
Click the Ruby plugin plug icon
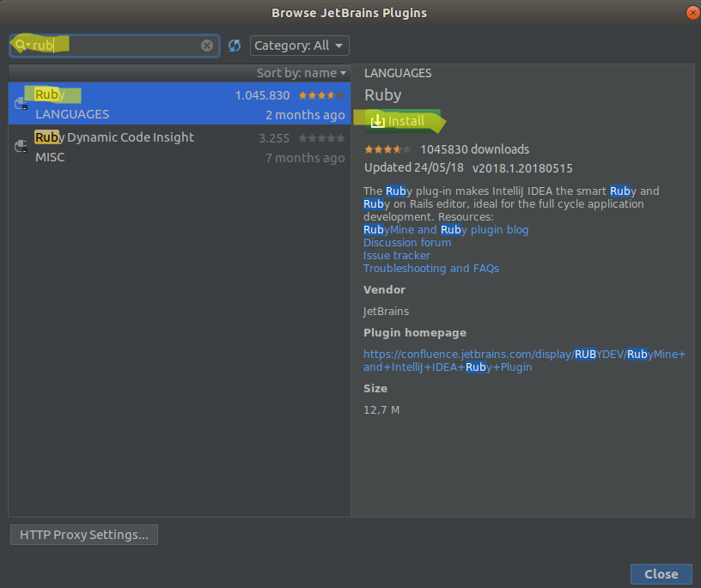[x=21, y=104]
